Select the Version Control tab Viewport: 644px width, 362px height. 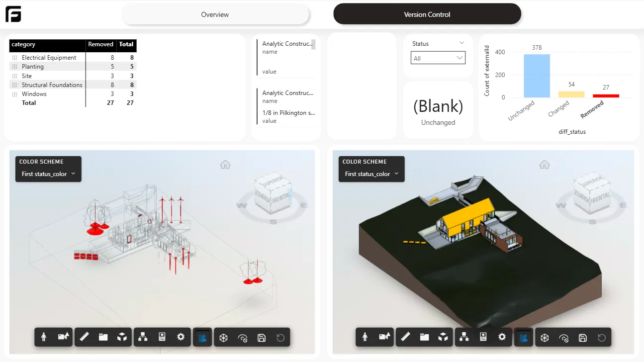(427, 14)
